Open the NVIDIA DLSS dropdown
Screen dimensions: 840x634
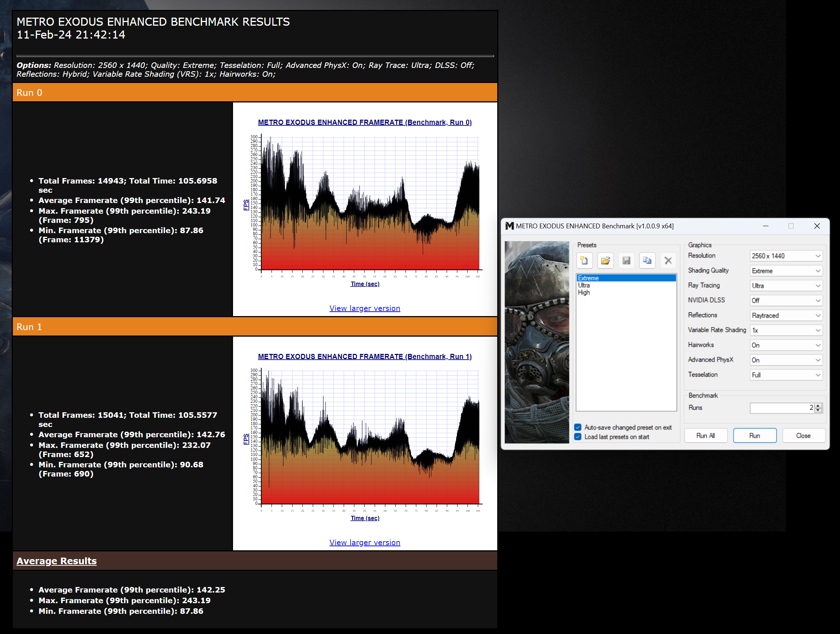click(x=786, y=300)
